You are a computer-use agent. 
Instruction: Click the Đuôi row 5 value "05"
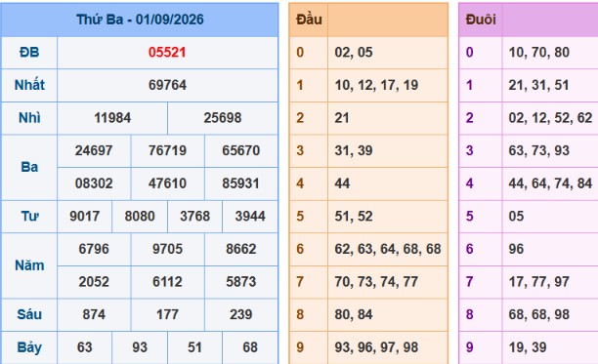pos(516,217)
